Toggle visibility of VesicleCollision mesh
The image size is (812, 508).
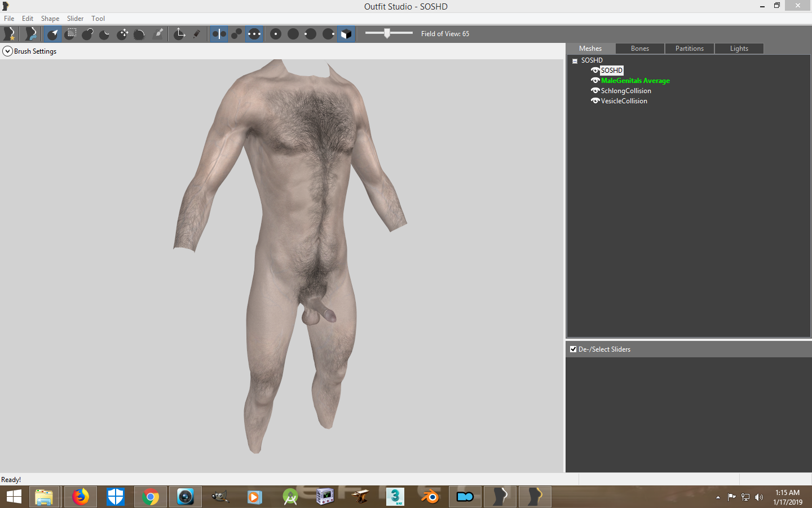pos(595,101)
